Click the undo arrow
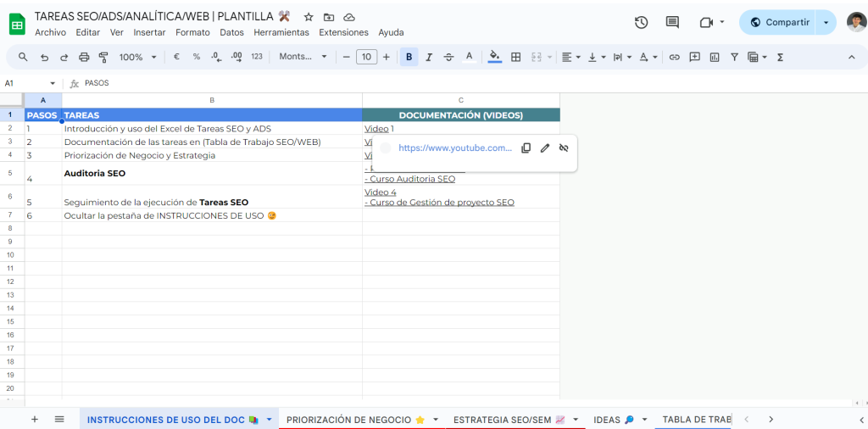868x429 pixels. (44, 57)
